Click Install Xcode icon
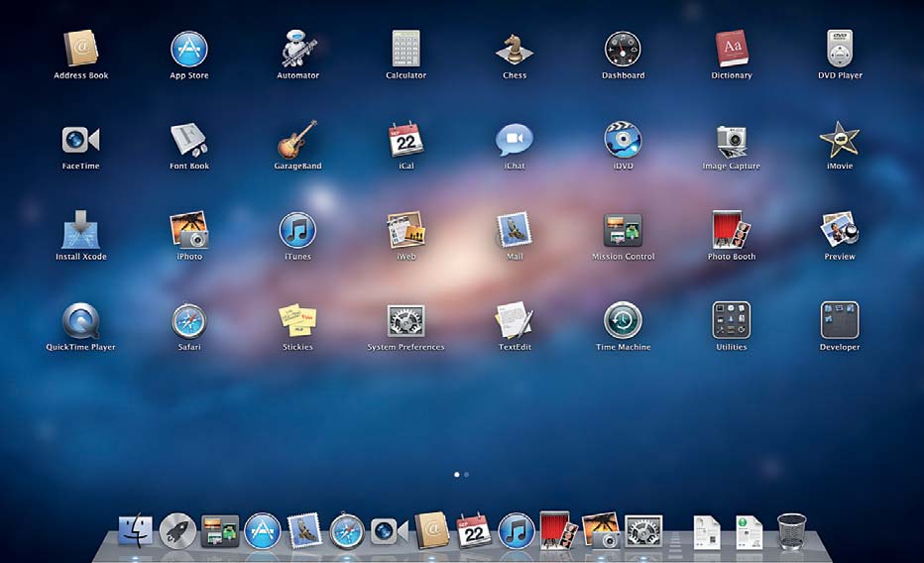Screen dimensions: 924x563 point(80,230)
